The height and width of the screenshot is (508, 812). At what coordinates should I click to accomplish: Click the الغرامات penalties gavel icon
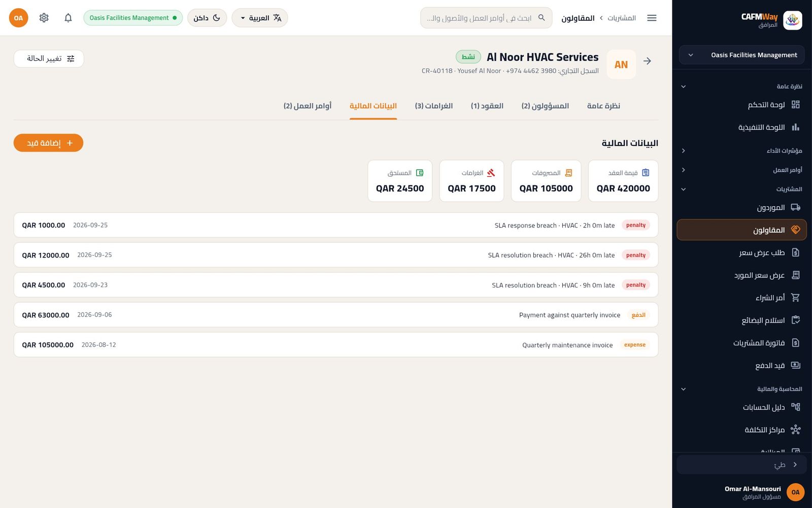click(491, 173)
